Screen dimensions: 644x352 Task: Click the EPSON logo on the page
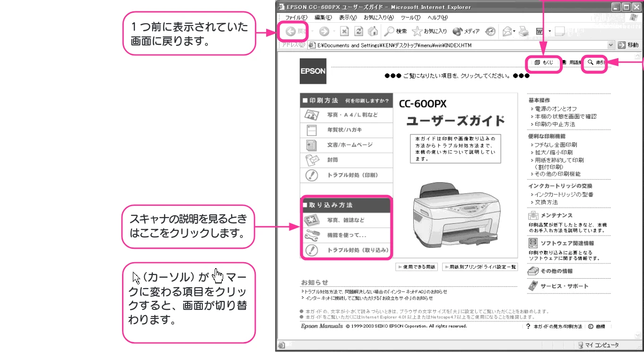(313, 71)
